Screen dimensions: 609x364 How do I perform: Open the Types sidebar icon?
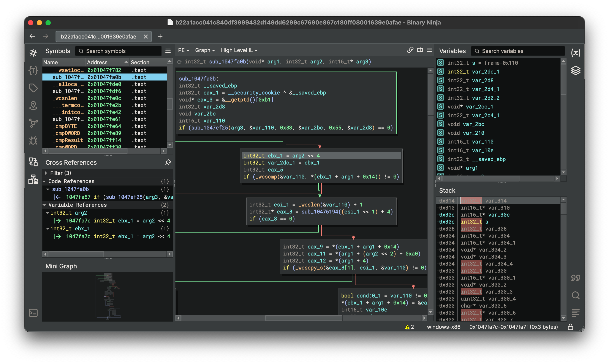coord(33,70)
